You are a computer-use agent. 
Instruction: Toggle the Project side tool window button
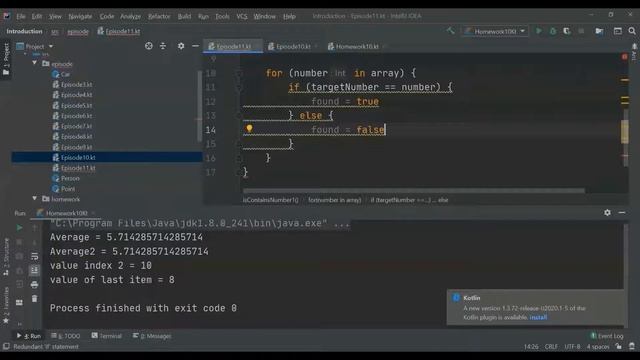point(6,60)
